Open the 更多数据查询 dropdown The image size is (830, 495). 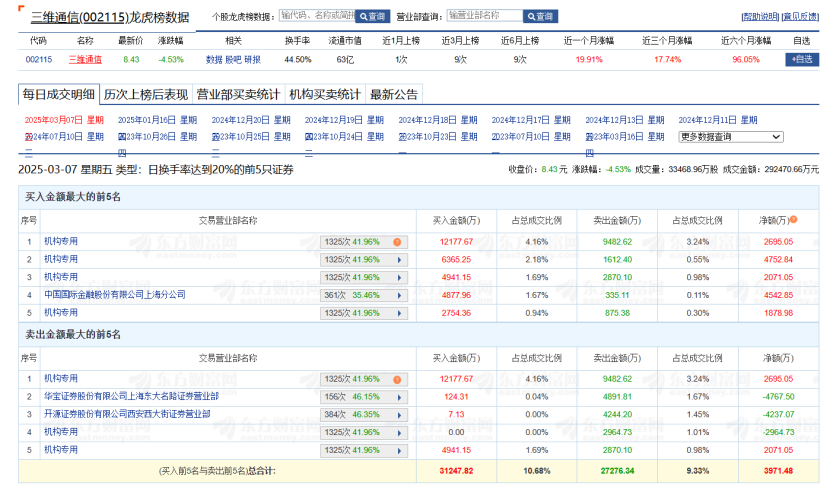(731, 137)
